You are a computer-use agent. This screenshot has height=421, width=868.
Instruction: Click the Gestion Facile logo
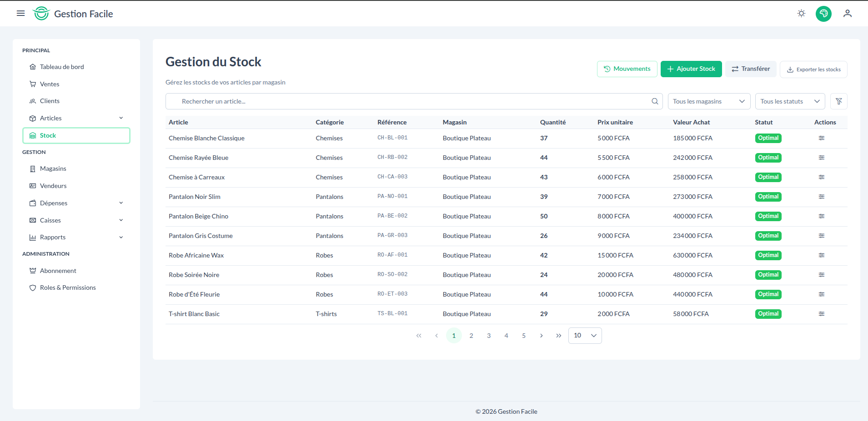click(73, 14)
